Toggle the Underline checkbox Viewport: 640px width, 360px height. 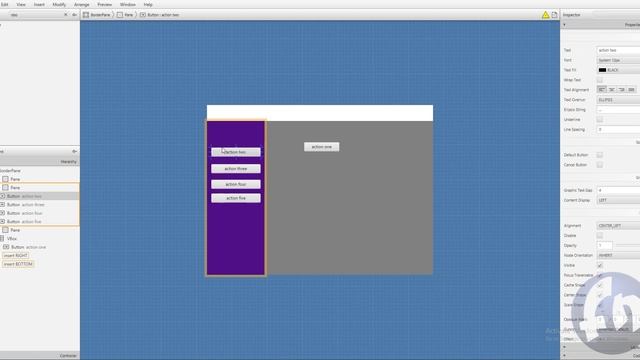pyautogui.click(x=600, y=120)
